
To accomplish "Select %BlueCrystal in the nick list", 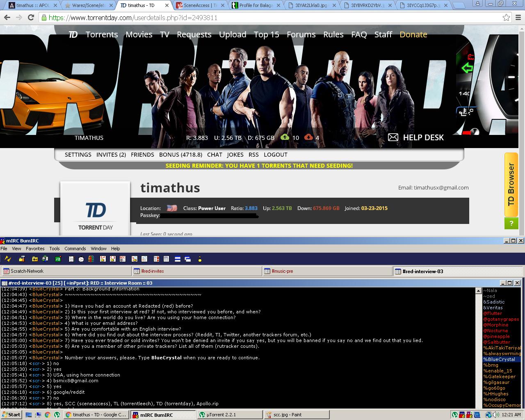I will [x=502, y=359].
